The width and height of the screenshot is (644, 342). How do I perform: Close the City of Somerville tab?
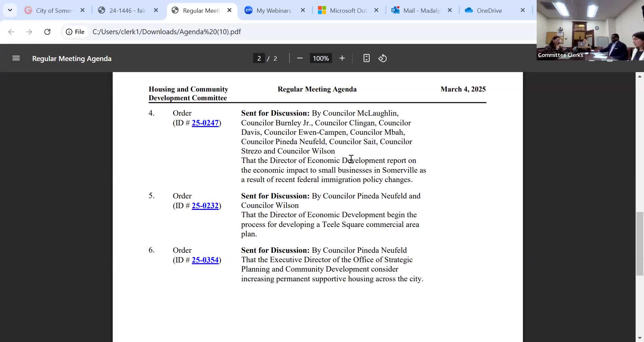click(x=83, y=10)
